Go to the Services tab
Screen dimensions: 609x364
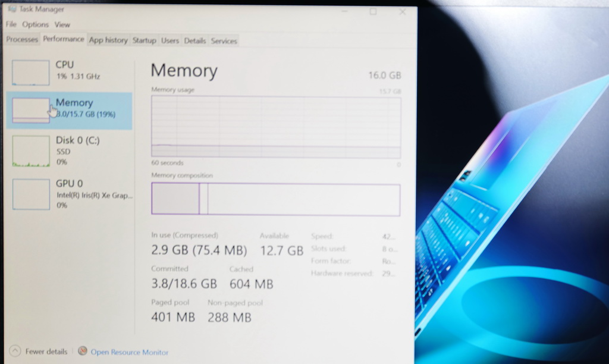coord(224,41)
